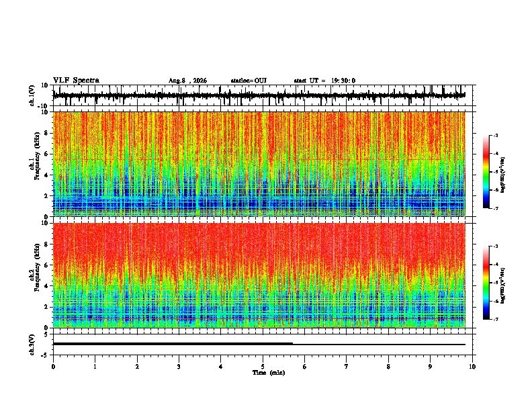Click the ch.3 black horizontal trace line

259,344
